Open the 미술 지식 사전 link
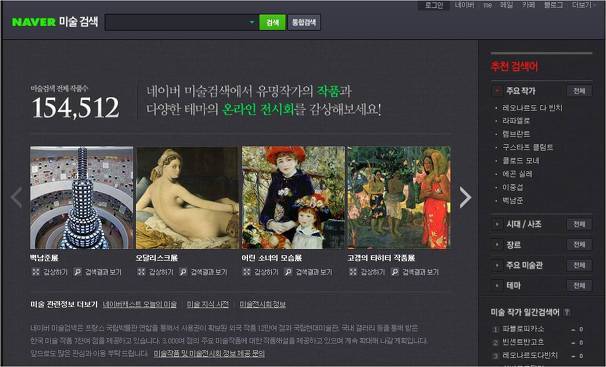Viewport: 606px width, 367px height. tap(208, 304)
